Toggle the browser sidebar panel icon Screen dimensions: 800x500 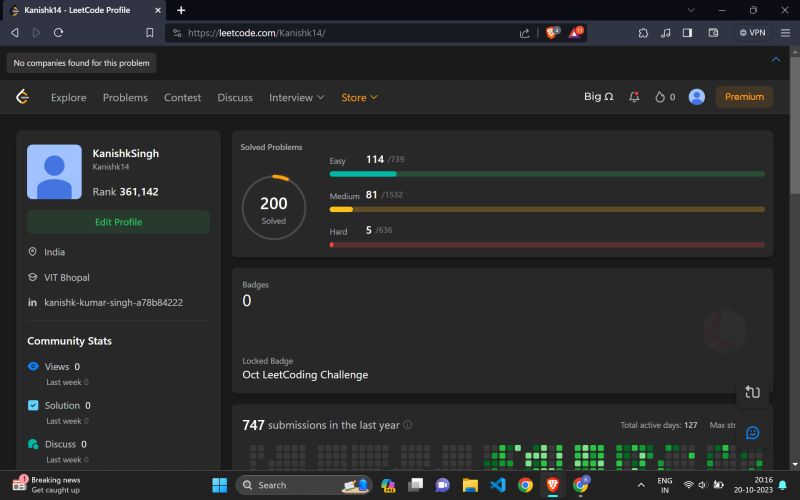coord(687,33)
